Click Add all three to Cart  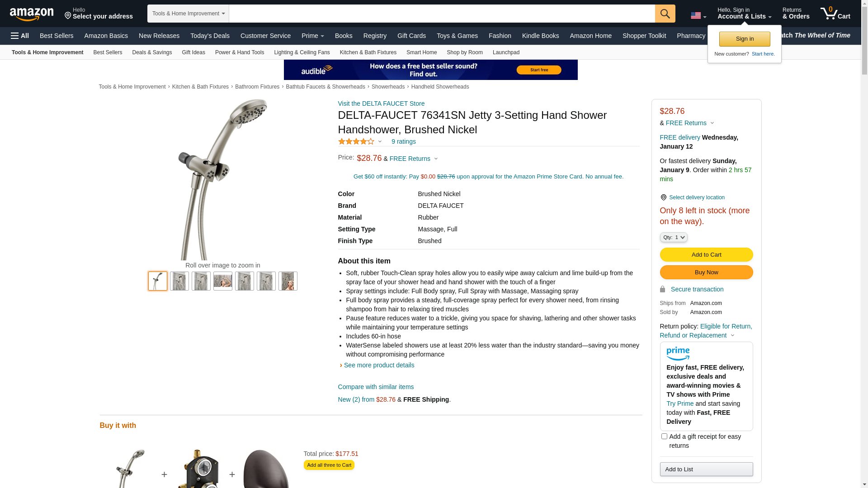point(329,465)
